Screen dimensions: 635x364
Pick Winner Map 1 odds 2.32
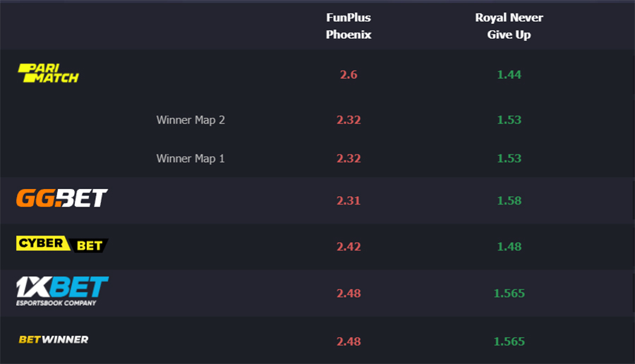pyautogui.click(x=349, y=158)
